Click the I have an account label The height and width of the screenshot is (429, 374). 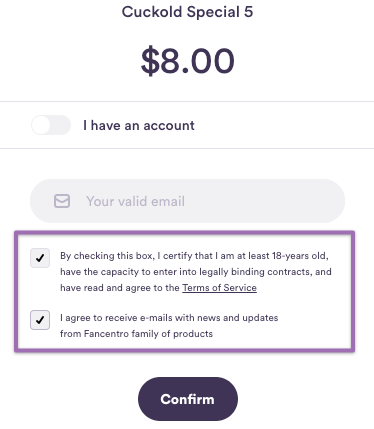[139, 125]
